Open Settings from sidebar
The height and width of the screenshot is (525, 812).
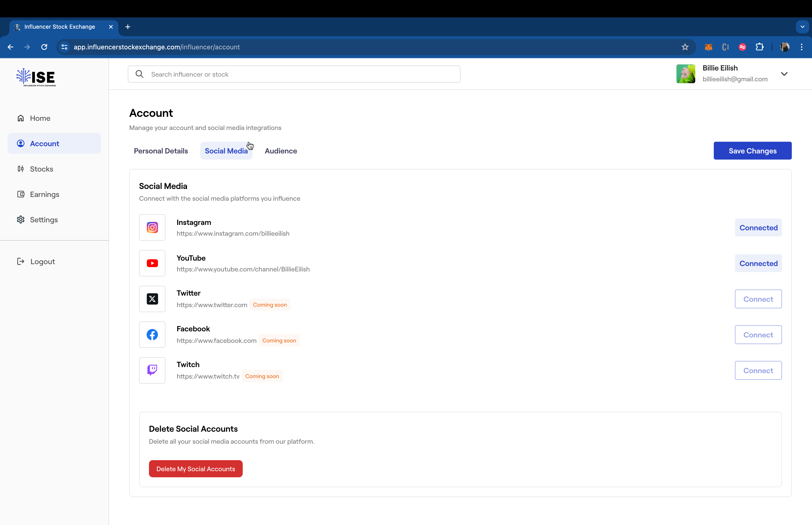[54, 219]
